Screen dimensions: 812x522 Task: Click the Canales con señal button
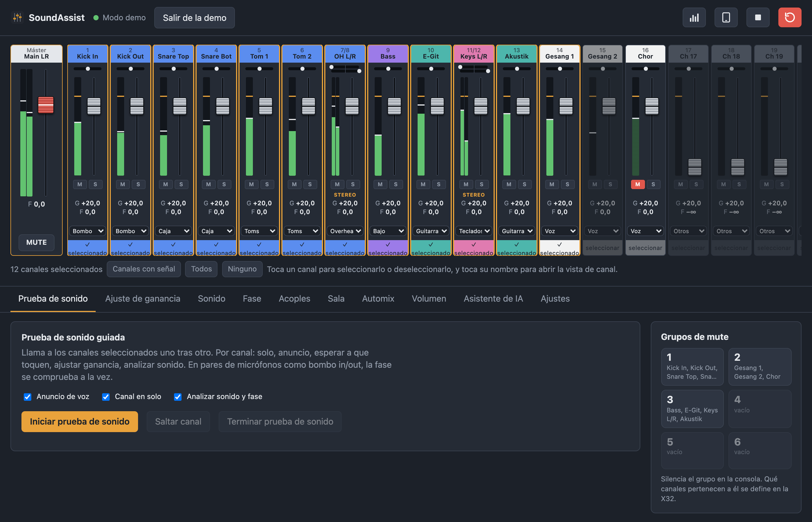[144, 269]
